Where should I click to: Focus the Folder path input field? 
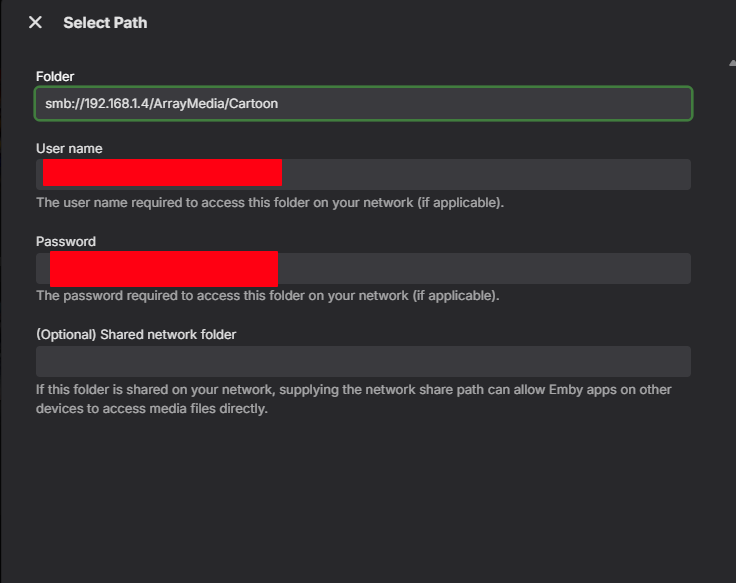coord(480,104)
